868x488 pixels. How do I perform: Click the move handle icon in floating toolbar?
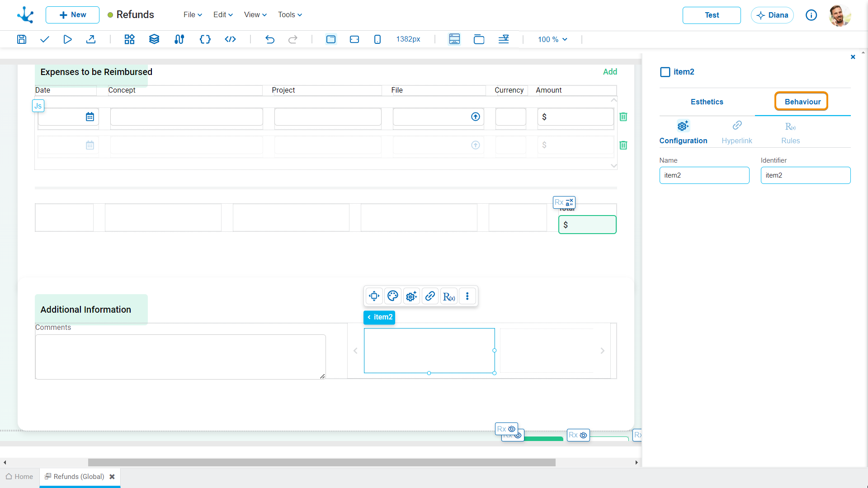pyautogui.click(x=374, y=296)
